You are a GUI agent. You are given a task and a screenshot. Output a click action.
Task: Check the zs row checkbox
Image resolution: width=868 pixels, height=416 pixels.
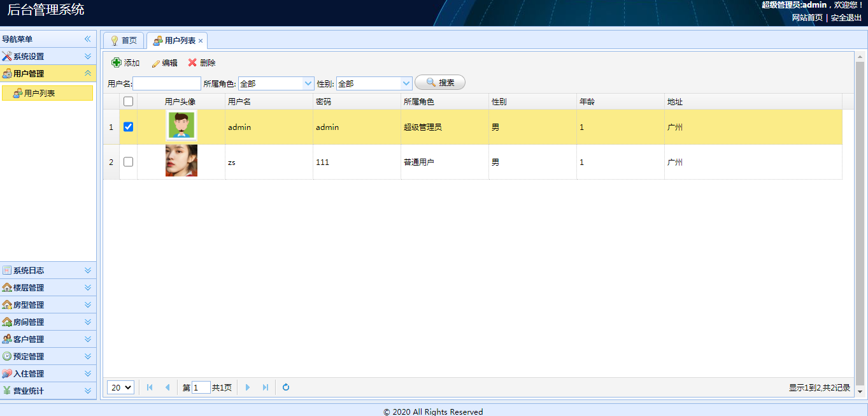coord(128,162)
